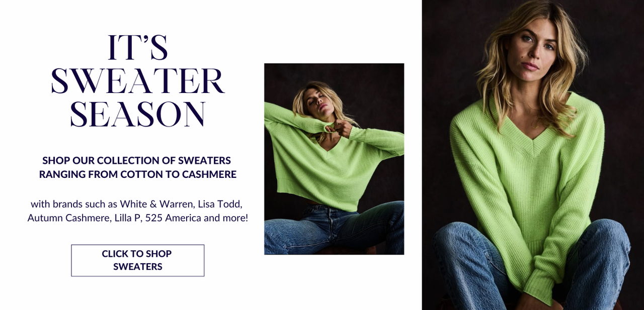Click the word 'SEASON' in the headline
Image resolution: width=644 pixels, height=310 pixels.
point(137,114)
